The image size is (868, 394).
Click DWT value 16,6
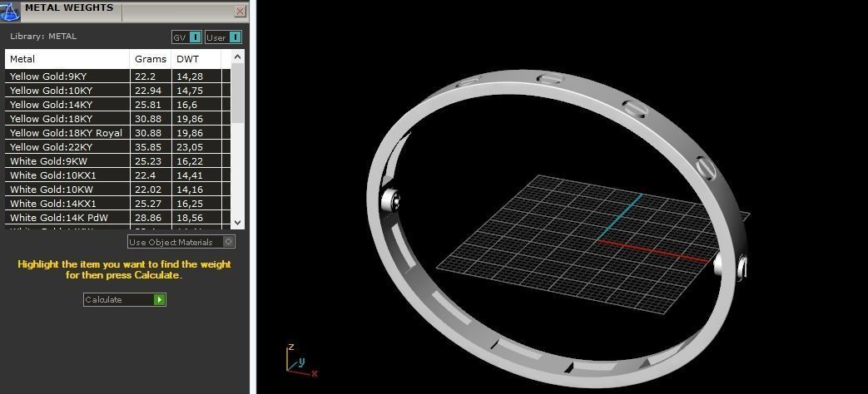pyautogui.click(x=187, y=105)
